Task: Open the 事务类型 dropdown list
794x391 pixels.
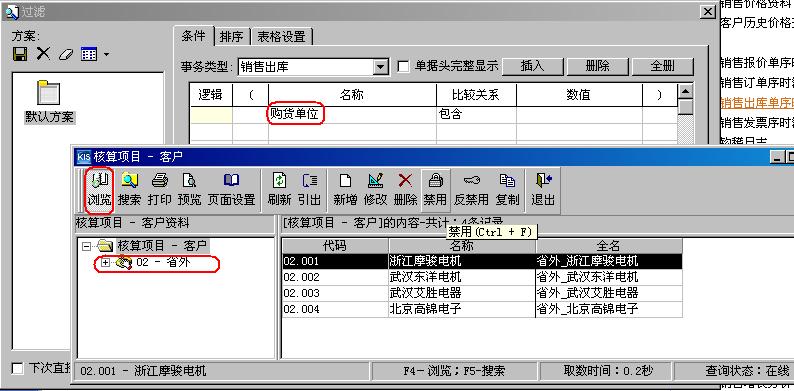Action: [380, 67]
